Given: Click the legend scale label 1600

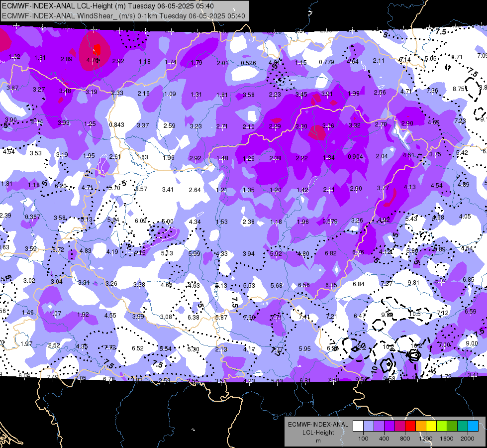Looking at the screenshot, I should point(446,439).
